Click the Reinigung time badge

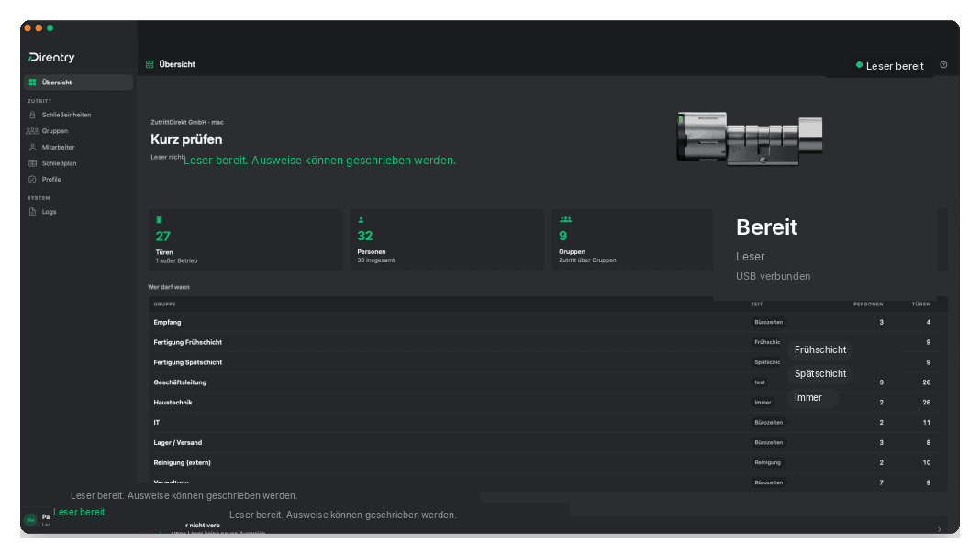tap(767, 463)
